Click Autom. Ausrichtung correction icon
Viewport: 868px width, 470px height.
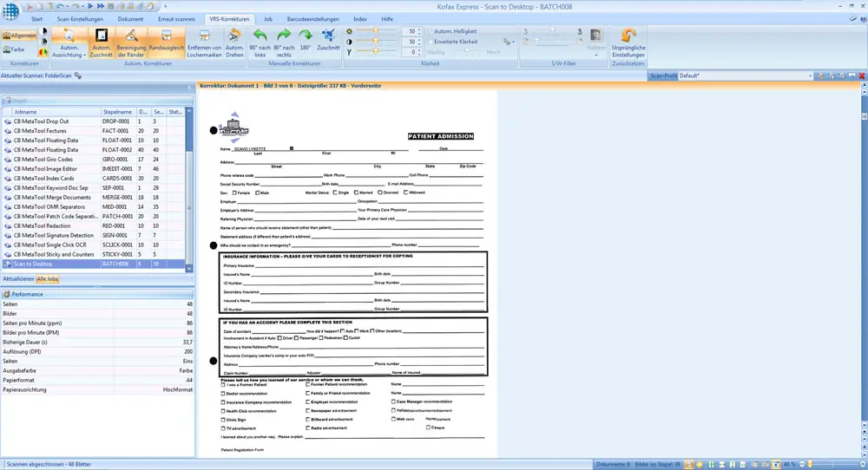tap(69, 36)
